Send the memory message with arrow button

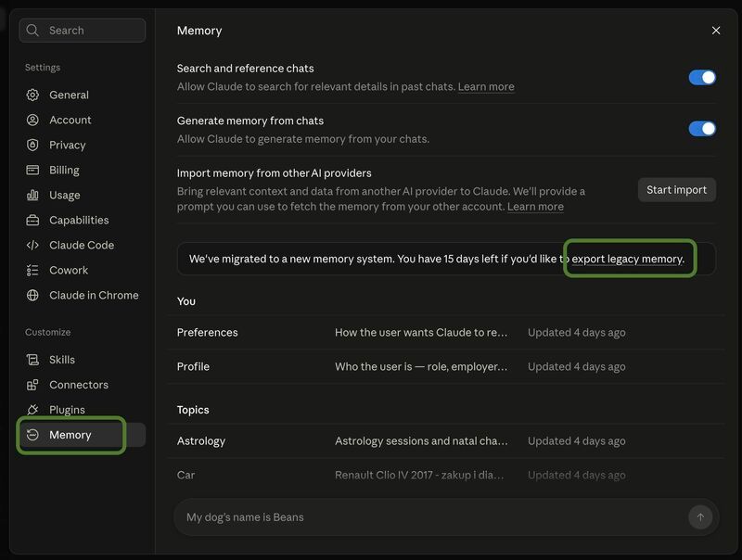[700, 517]
